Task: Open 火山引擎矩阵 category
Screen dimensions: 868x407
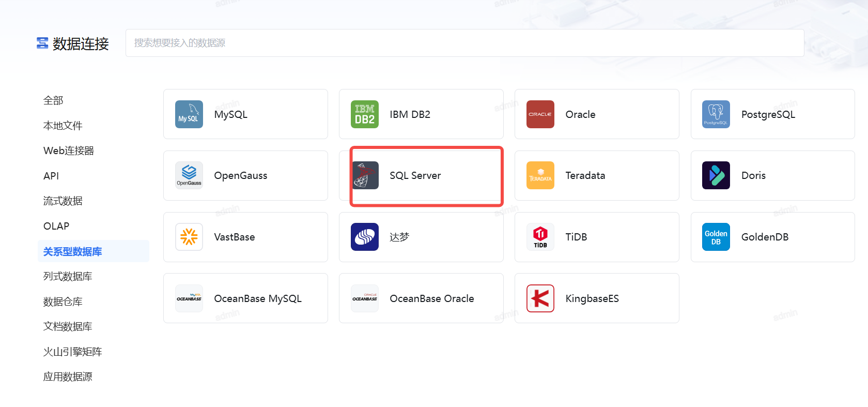Action: [x=73, y=352]
